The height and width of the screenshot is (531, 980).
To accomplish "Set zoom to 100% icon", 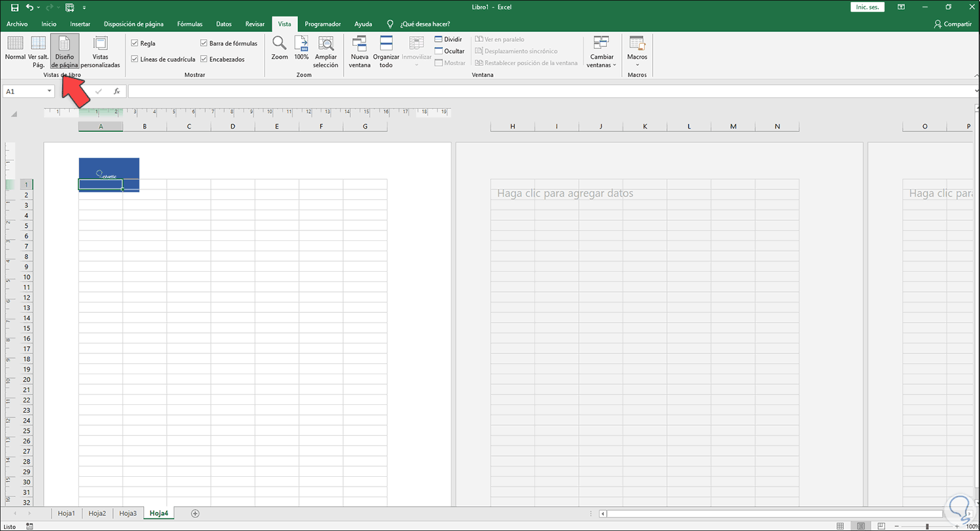I will [x=301, y=48].
